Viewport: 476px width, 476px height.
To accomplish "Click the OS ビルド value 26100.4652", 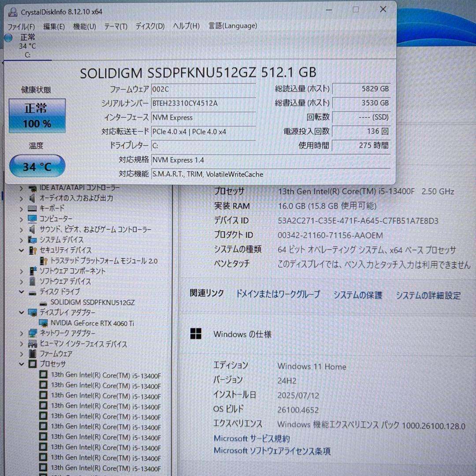I will [x=298, y=410].
